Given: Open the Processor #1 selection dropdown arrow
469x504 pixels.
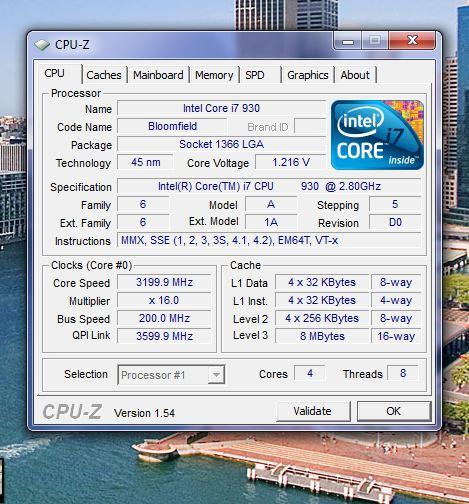Looking at the screenshot, I should click(x=216, y=375).
